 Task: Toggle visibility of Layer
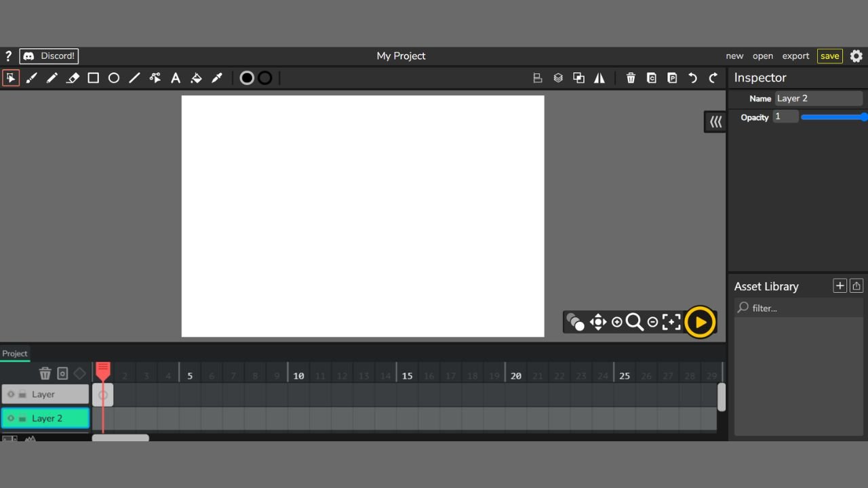(10, 394)
